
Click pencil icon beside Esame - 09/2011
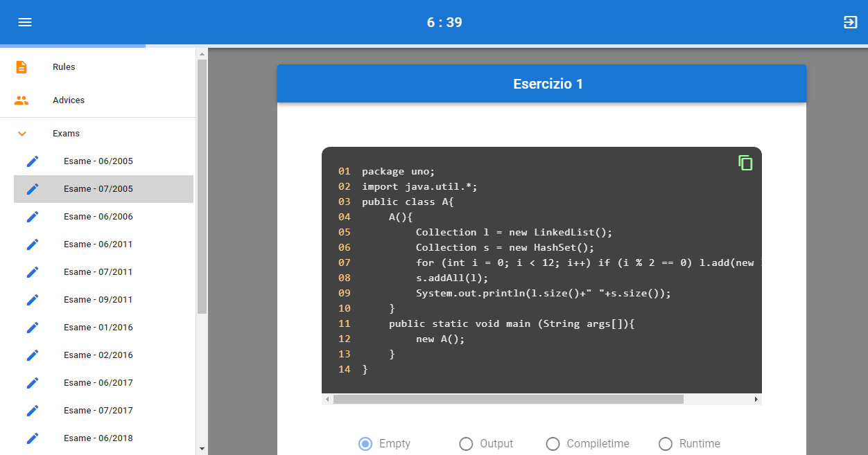33,300
